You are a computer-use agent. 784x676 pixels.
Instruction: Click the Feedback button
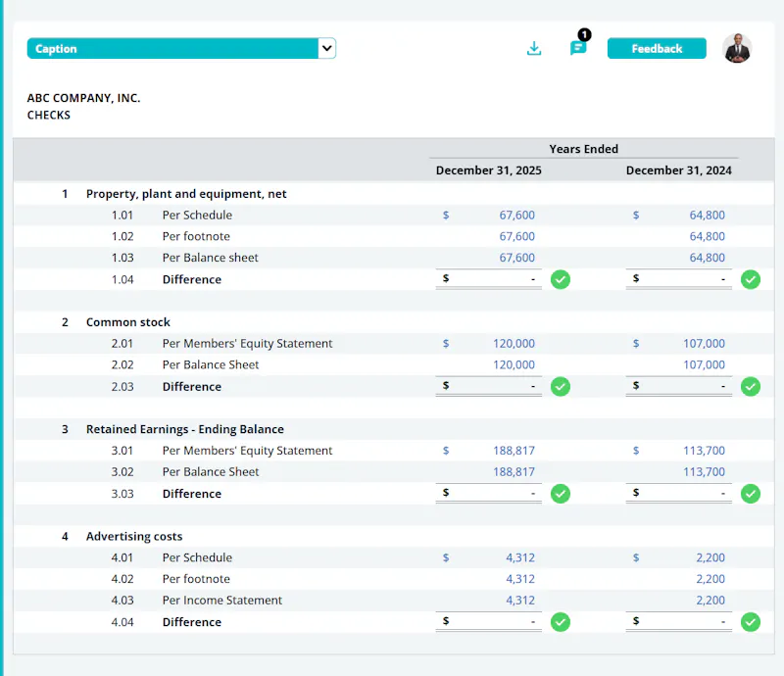657,49
